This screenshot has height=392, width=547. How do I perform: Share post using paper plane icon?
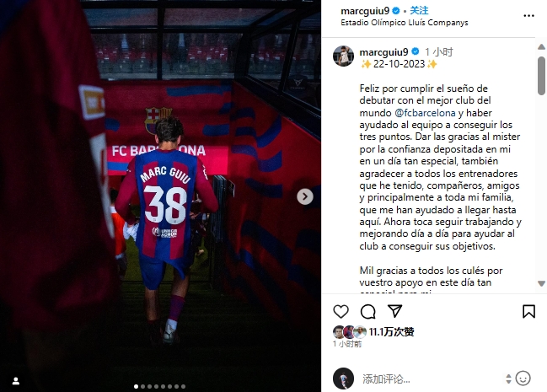pos(395,311)
